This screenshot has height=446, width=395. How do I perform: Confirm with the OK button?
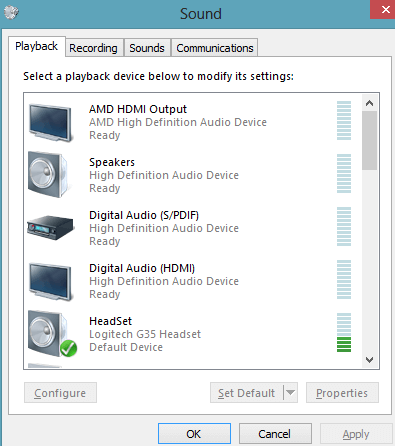(x=194, y=434)
